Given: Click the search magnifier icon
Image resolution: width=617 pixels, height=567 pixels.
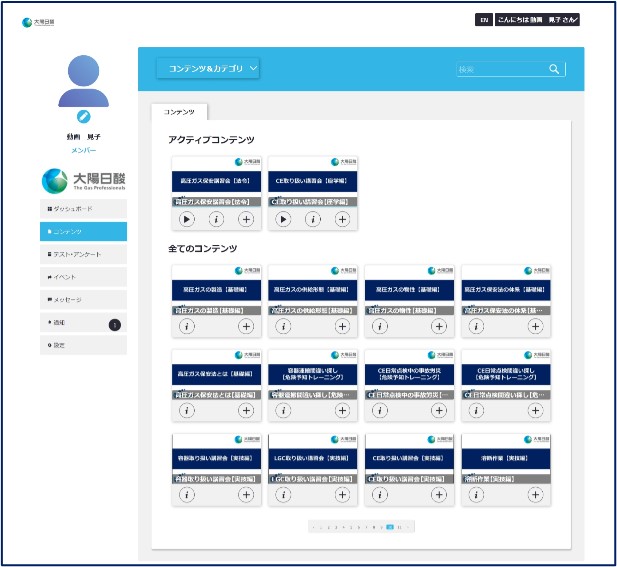Looking at the screenshot, I should [554, 69].
